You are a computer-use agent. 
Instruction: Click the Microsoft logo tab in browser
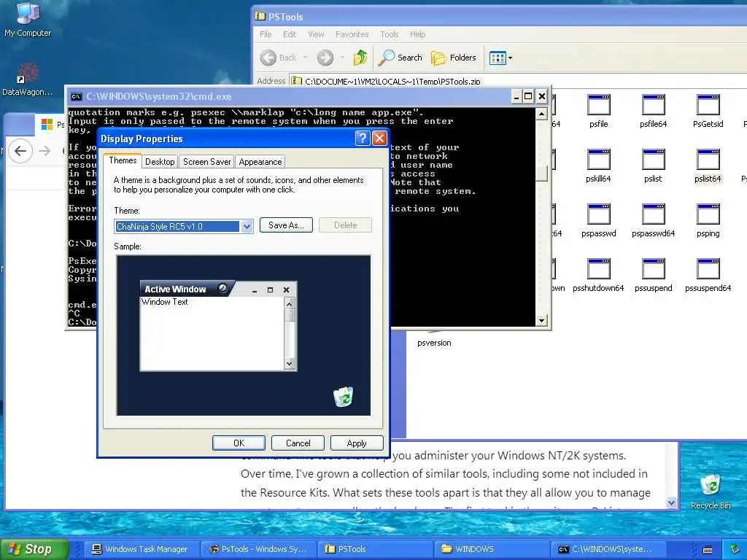tap(47, 124)
